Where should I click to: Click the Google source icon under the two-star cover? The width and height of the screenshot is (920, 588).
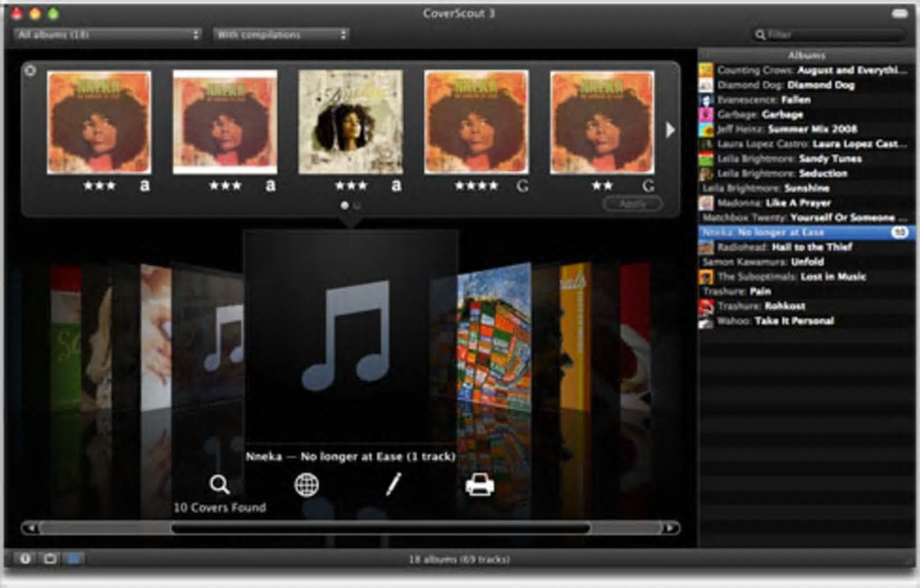coord(648,186)
